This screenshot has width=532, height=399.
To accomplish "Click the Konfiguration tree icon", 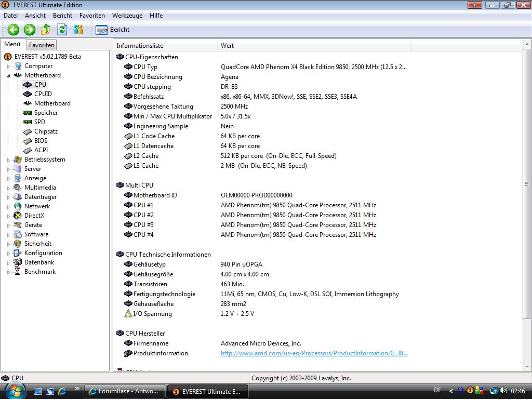I will click(x=17, y=253).
